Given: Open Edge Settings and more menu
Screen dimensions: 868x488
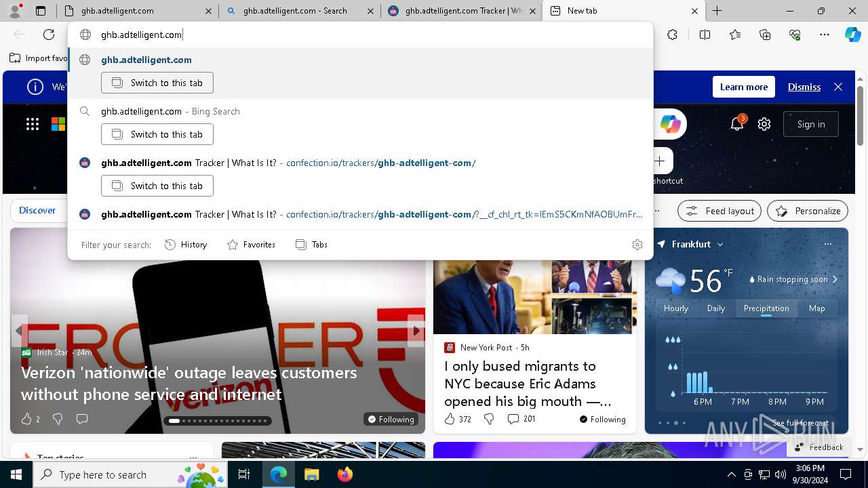Looking at the screenshot, I should 825,35.
